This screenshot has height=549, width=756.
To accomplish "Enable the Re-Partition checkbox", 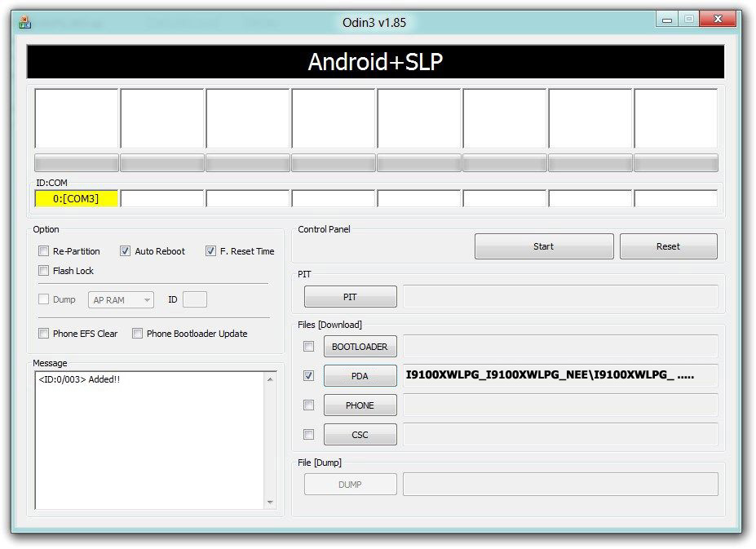I will click(43, 251).
